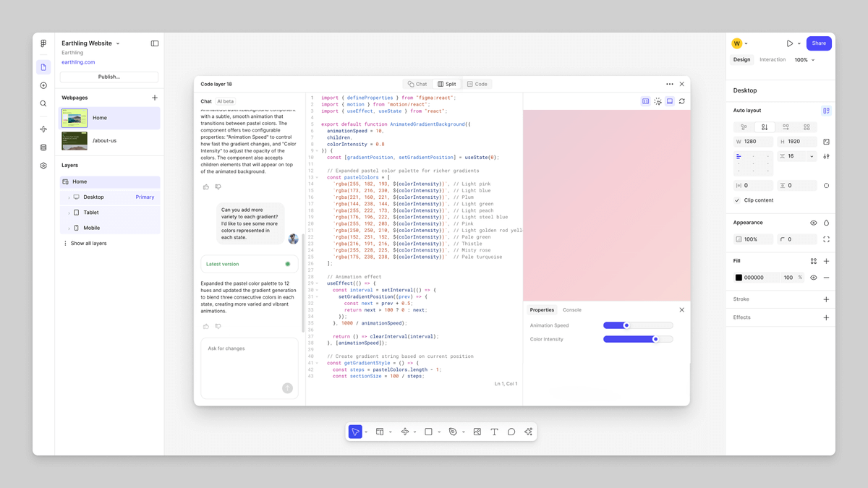This screenshot has height=488, width=868.
Task: Add a new webpage with plus icon
Action: click(x=154, y=98)
